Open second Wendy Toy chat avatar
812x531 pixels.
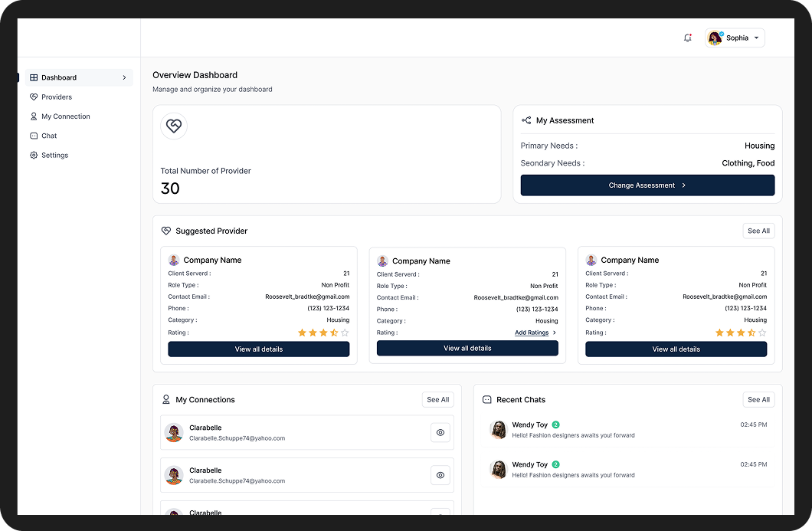(498, 470)
